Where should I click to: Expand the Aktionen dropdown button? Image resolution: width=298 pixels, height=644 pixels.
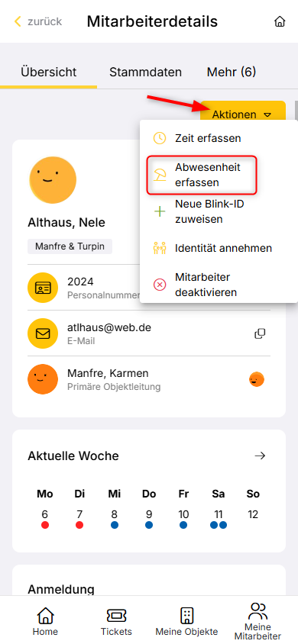[x=243, y=114]
